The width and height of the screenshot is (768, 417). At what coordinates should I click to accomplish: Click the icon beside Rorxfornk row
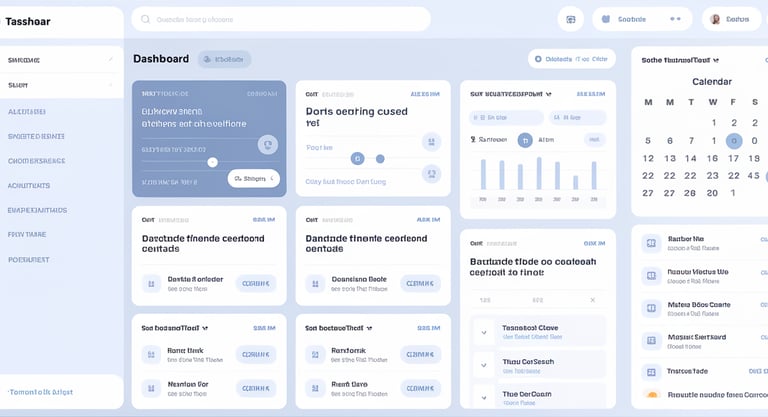point(315,355)
